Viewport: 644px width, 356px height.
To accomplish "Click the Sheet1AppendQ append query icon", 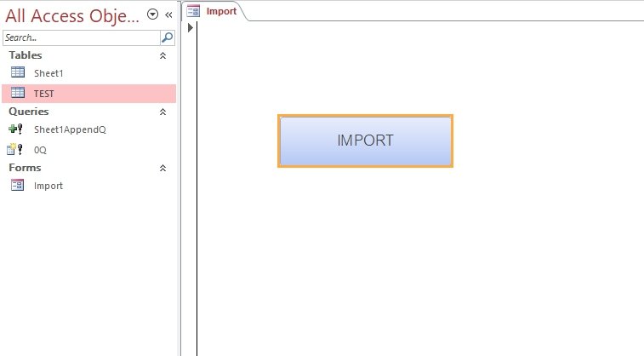I will coord(15,129).
